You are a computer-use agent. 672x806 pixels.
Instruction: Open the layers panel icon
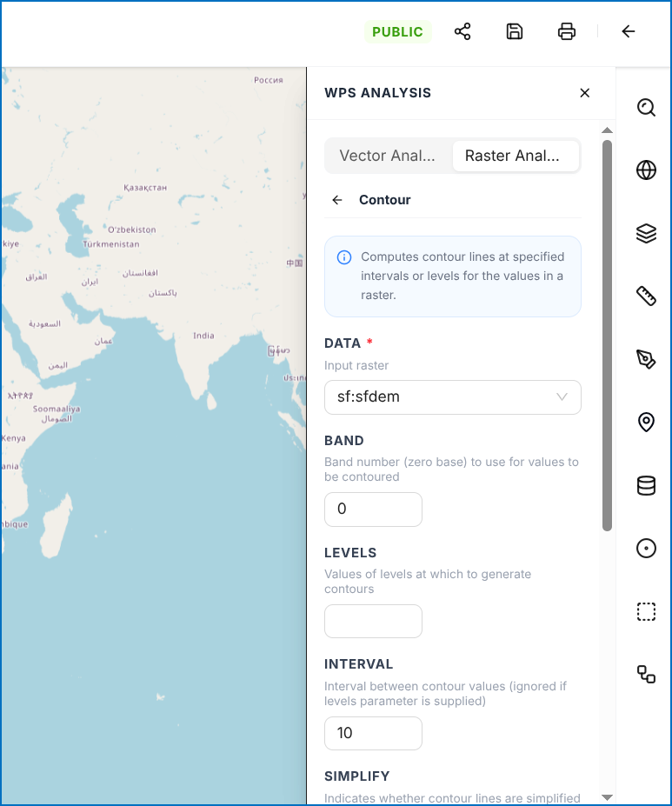pyautogui.click(x=646, y=233)
